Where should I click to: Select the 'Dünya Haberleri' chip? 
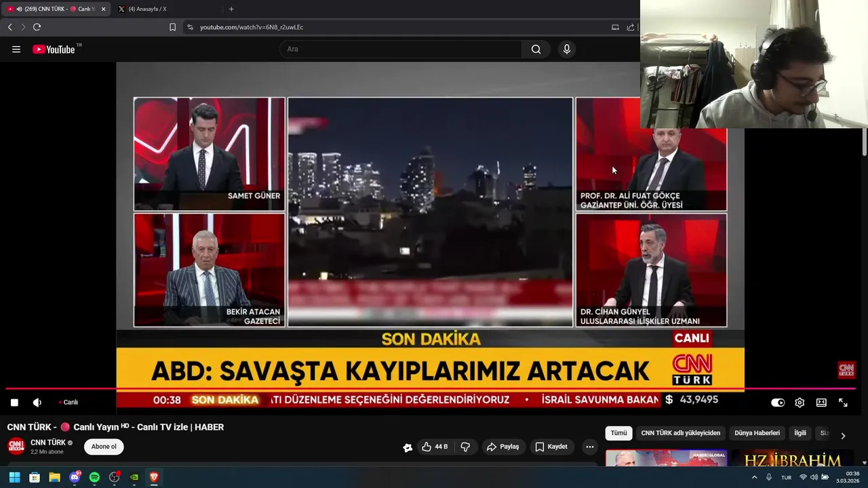(757, 433)
